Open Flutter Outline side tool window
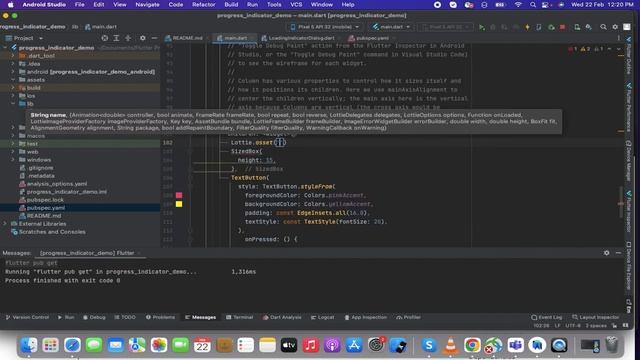Viewport: 640px width, 360px height. pos(629,56)
